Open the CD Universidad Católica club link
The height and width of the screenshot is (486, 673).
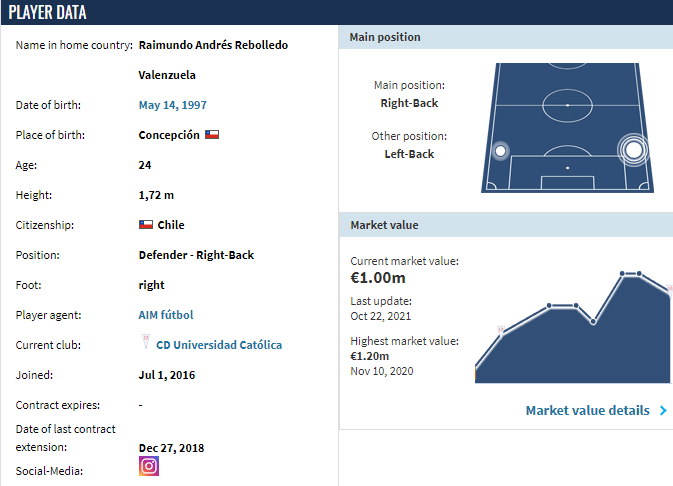[x=219, y=345]
